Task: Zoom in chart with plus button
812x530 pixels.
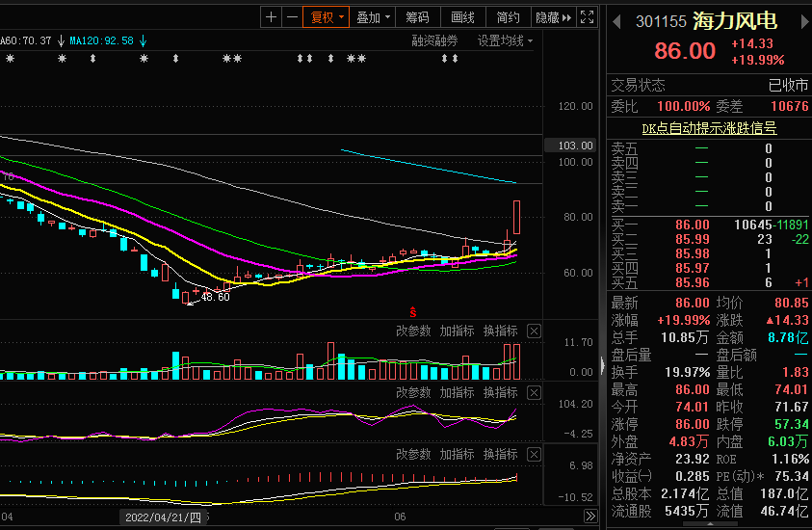Action: (271, 17)
